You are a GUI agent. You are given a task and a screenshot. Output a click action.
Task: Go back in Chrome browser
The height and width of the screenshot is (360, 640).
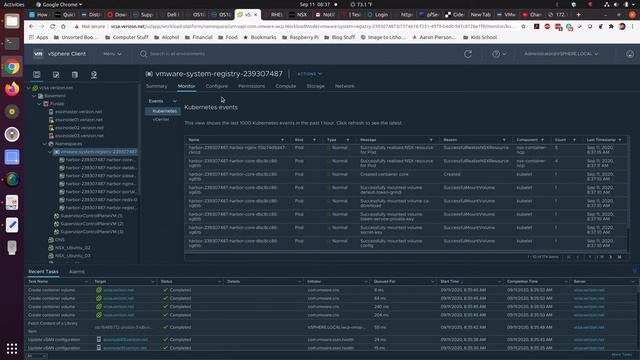[x=31, y=26]
